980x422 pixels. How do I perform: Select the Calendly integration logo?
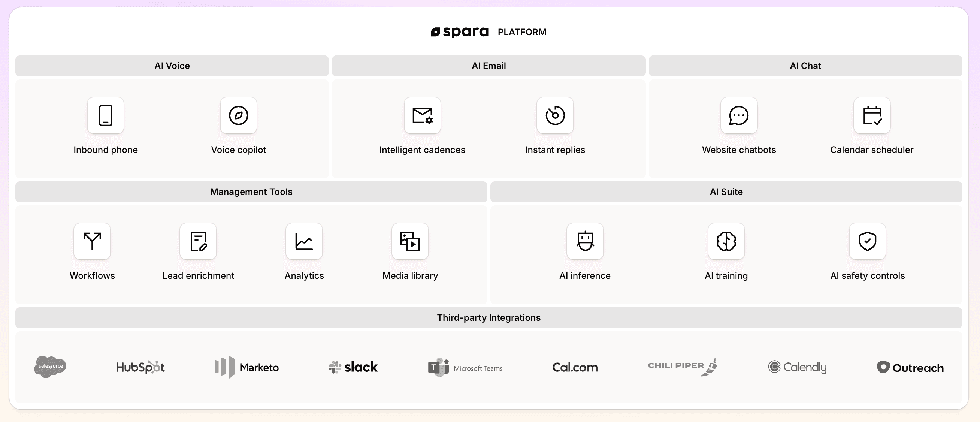[x=798, y=367]
